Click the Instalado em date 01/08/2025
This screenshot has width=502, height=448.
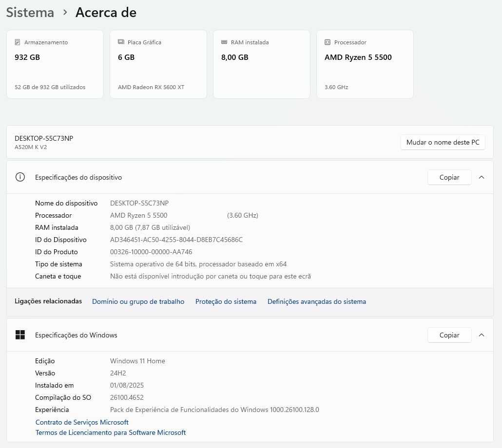tap(127, 385)
